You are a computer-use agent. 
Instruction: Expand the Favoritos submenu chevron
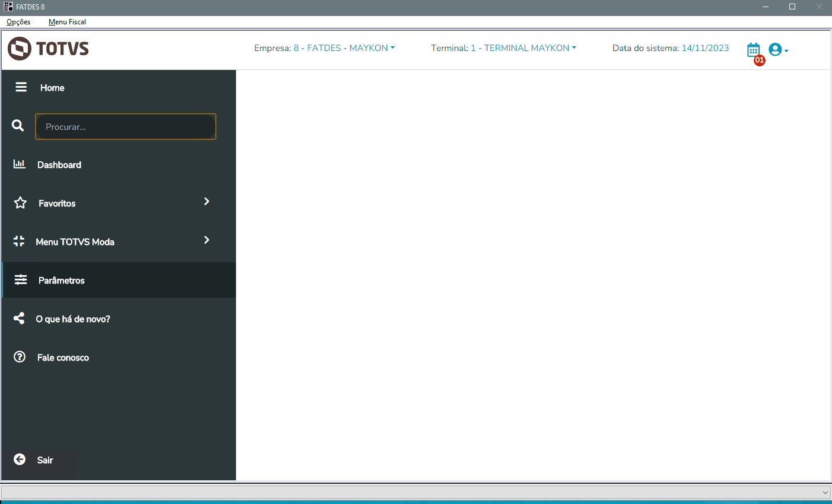(206, 202)
